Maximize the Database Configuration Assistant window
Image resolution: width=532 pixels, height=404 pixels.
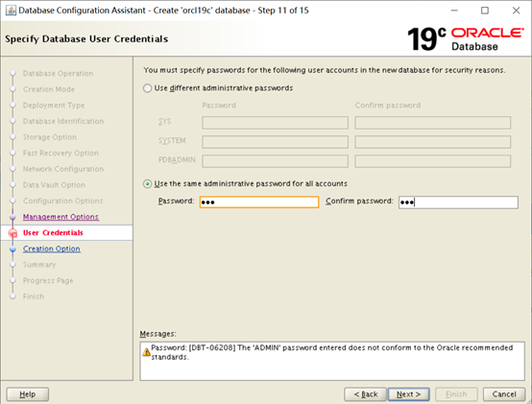click(x=485, y=11)
